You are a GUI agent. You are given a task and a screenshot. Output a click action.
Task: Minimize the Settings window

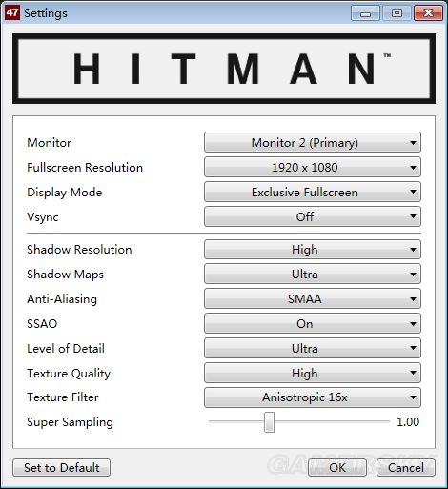(x=365, y=13)
